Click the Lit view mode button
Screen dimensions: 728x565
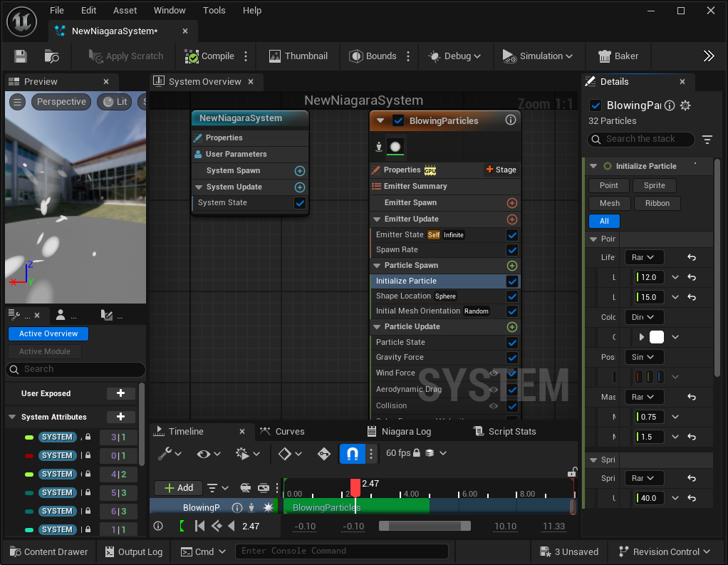point(115,102)
